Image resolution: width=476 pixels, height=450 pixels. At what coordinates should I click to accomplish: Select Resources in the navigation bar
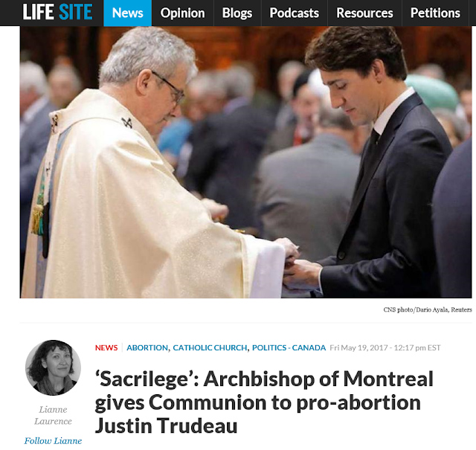pyautogui.click(x=364, y=13)
